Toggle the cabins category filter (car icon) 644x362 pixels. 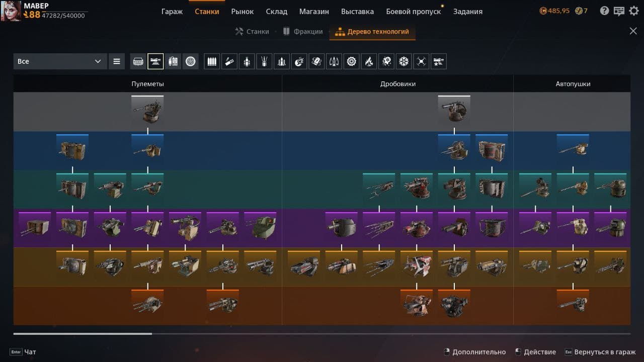tap(138, 61)
